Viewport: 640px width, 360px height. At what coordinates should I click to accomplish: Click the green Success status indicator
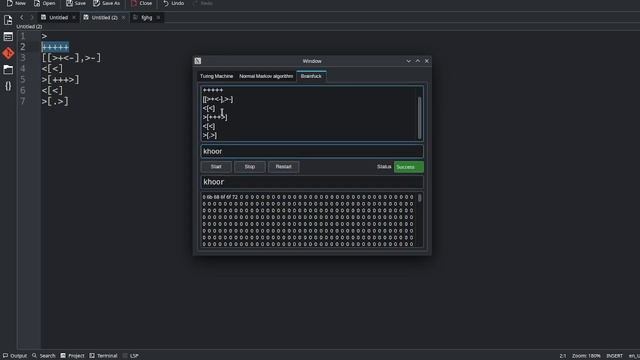click(x=409, y=167)
